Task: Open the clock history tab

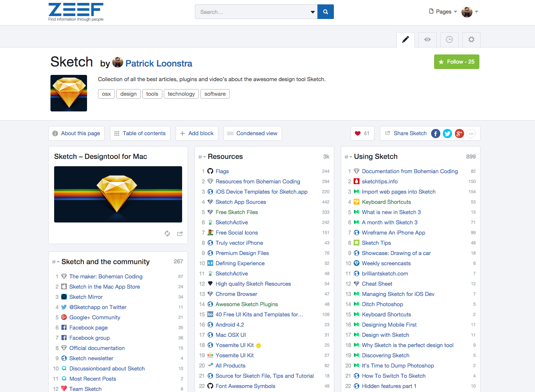Action: point(449,39)
